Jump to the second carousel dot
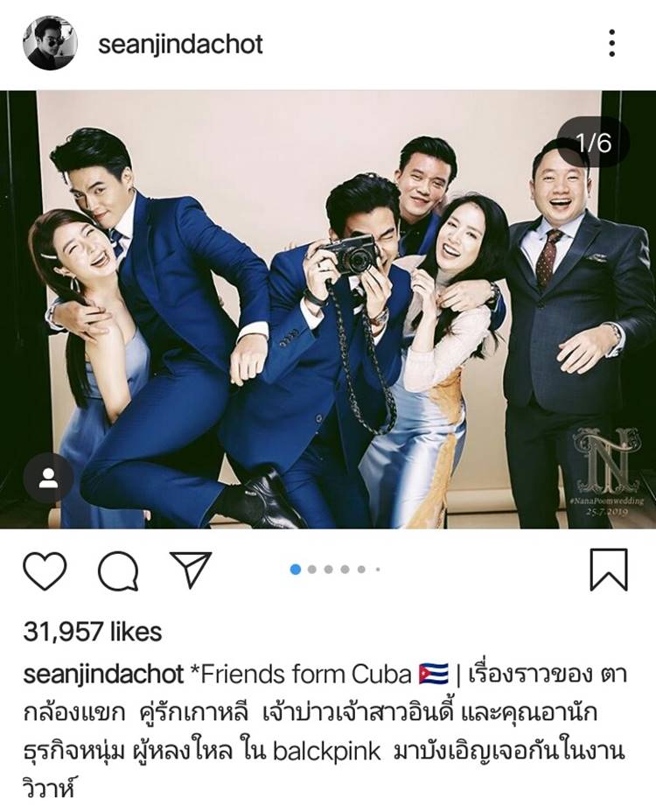The width and height of the screenshot is (656, 812). [311, 570]
